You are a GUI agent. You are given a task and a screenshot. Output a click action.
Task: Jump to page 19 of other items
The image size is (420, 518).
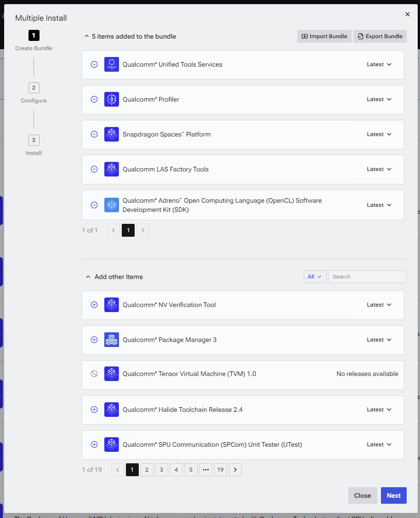[x=221, y=470]
